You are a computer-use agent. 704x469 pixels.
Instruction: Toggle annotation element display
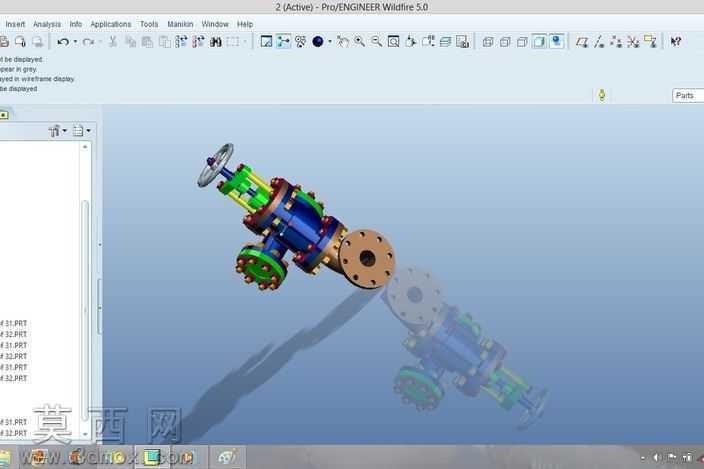tap(650, 42)
